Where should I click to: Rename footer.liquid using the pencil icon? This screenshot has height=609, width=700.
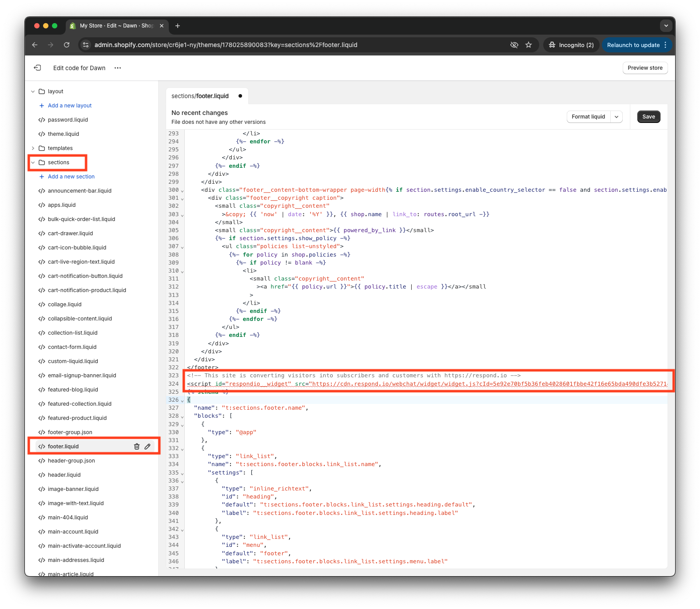tap(147, 447)
